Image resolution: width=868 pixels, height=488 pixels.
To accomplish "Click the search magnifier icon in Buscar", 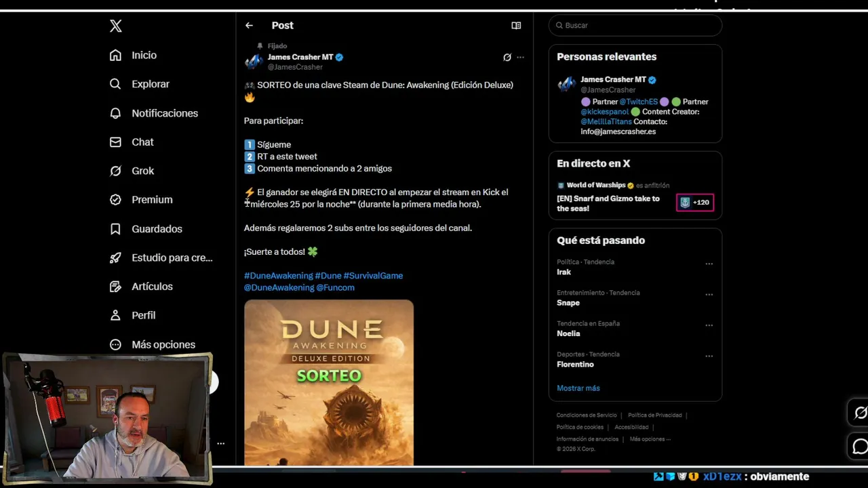I will pyautogui.click(x=559, y=25).
